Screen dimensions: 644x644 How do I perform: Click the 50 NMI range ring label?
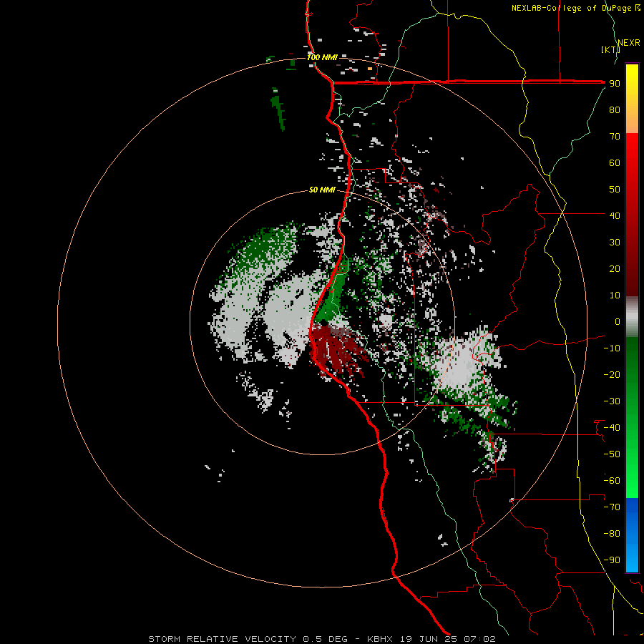(x=322, y=190)
